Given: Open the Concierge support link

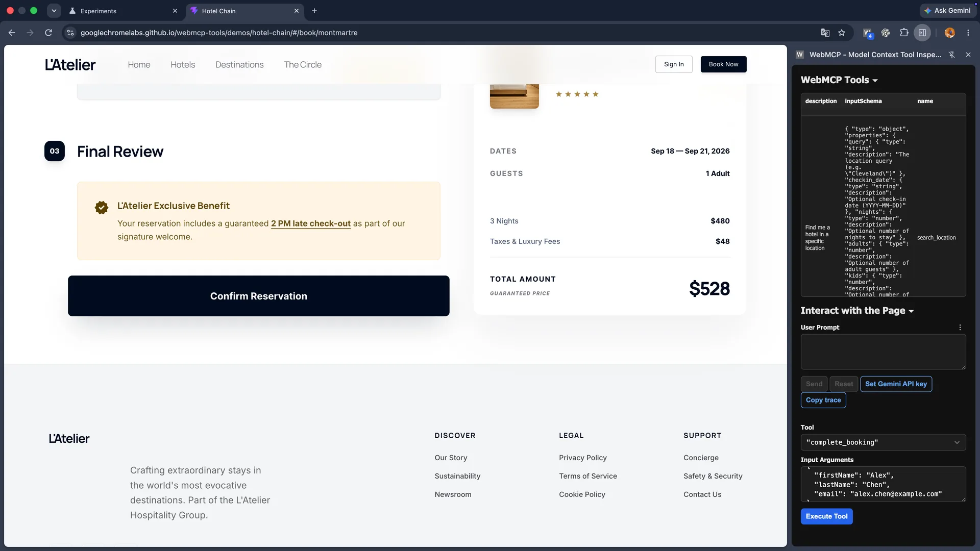Looking at the screenshot, I should click(701, 458).
